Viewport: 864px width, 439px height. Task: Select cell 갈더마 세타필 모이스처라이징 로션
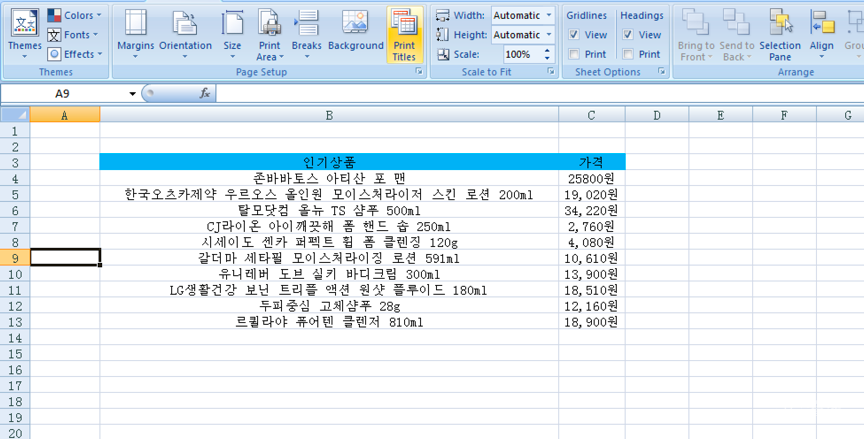pos(329,258)
